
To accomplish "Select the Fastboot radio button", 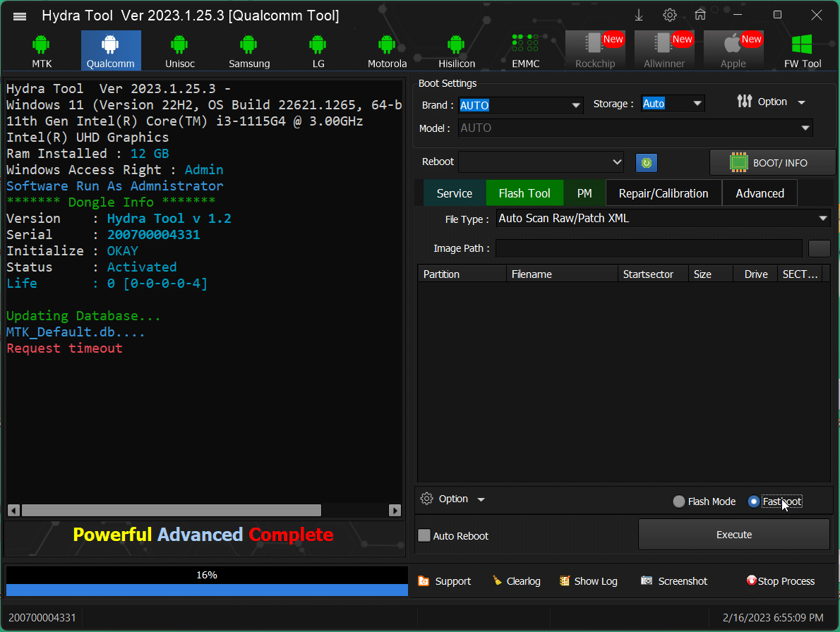I will [753, 502].
